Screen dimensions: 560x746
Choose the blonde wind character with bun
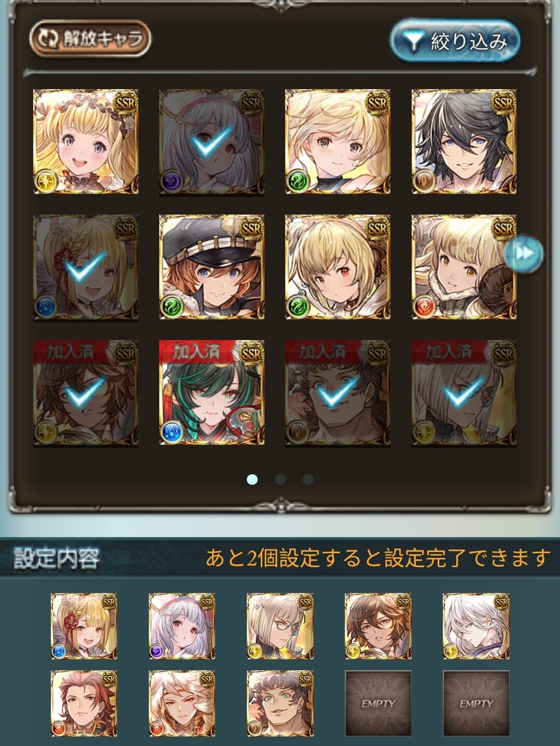338,142
